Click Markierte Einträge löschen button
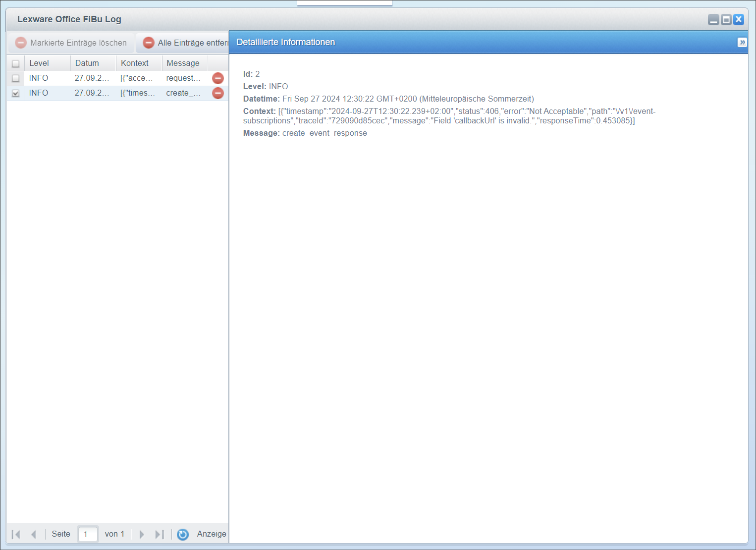Viewport: 756px width, 550px height. click(x=71, y=43)
